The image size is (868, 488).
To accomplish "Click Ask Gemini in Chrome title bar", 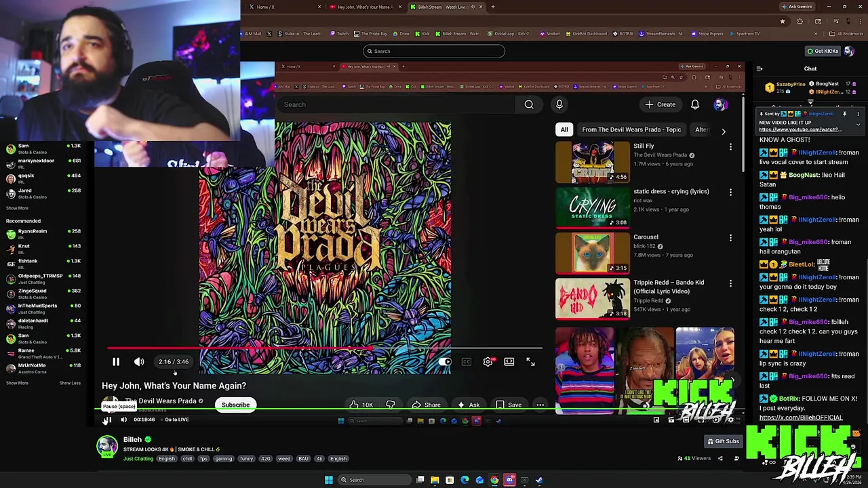I will point(797,7).
